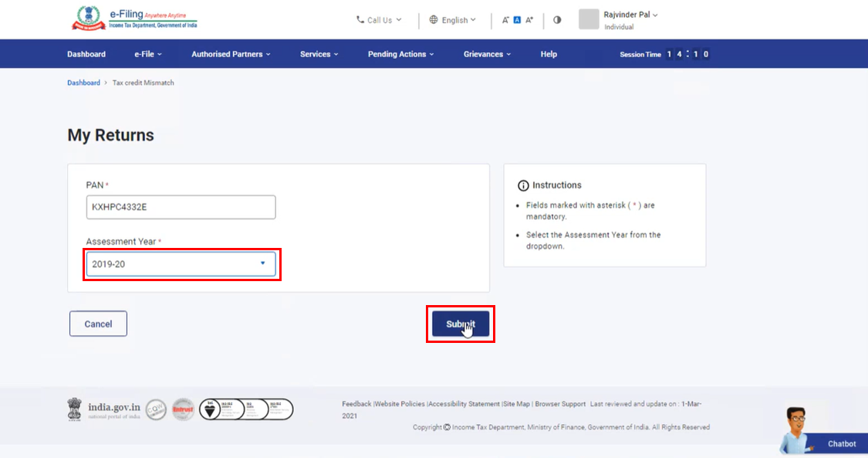Click into the PAN input field
This screenshot has height=458, width=868.
point(181,207)
